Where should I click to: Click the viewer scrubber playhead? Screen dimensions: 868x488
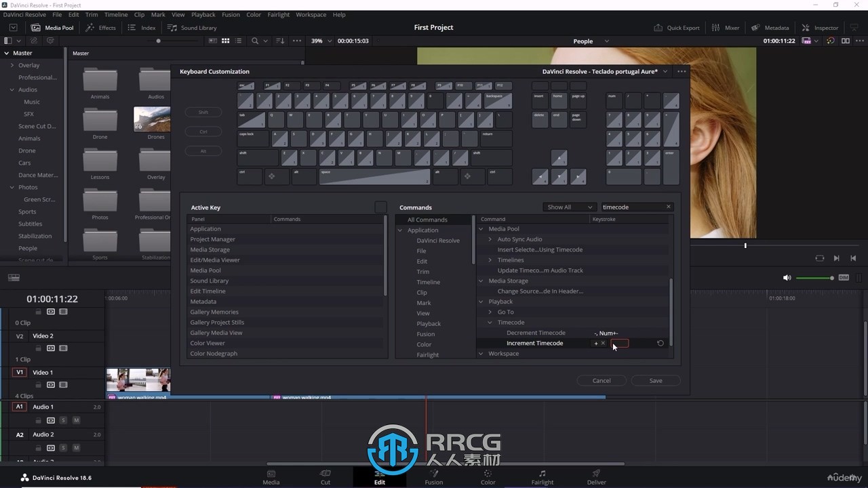click(745, 245)
